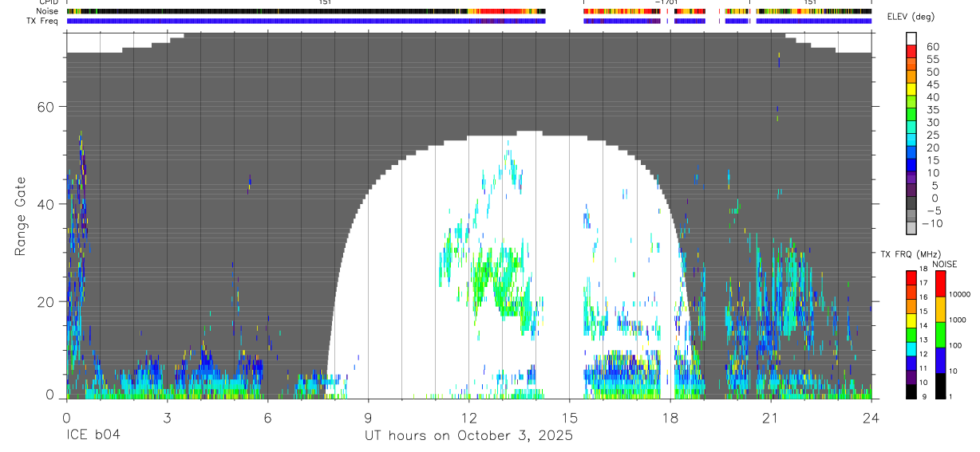Click the ELEV legend label '35'
980x452 pixels.
point(932,110)
